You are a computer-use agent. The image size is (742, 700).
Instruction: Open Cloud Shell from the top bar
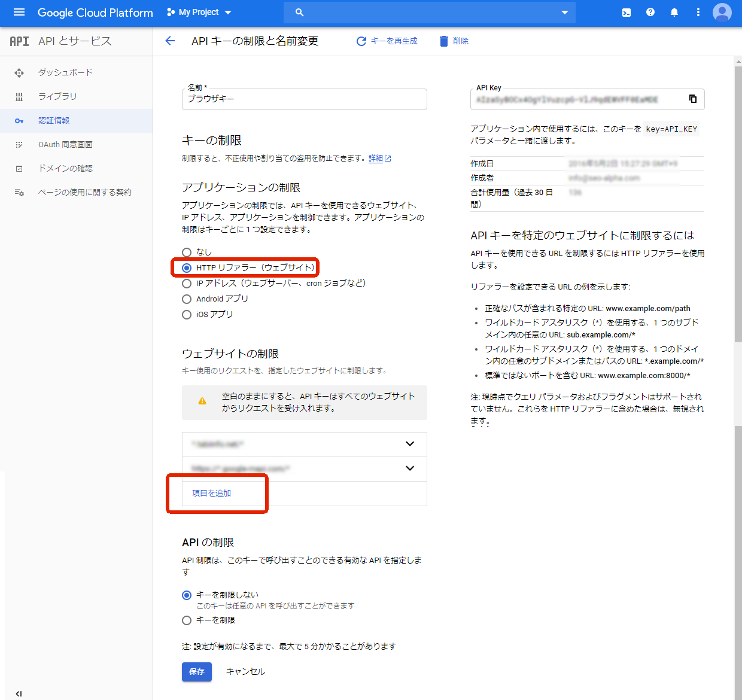pos(626,13)
